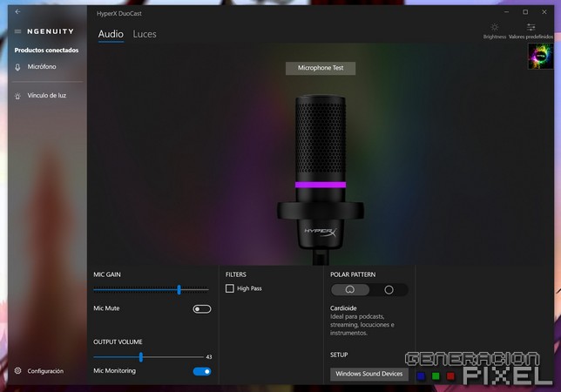Open the hamburger menu beside NGENUITY
The image size is (561, 392).
[x=17, y=31]
